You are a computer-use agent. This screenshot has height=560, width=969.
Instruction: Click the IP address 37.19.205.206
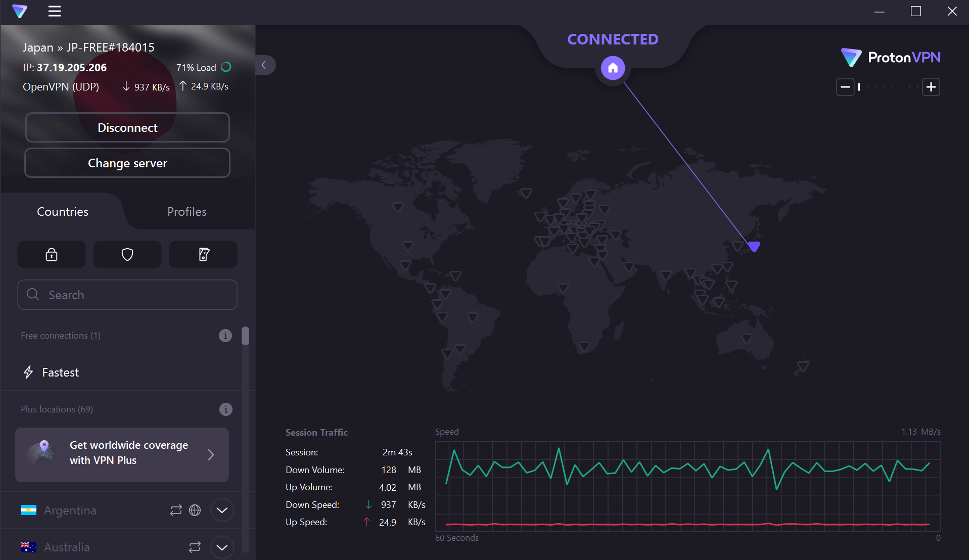(72, 68)
